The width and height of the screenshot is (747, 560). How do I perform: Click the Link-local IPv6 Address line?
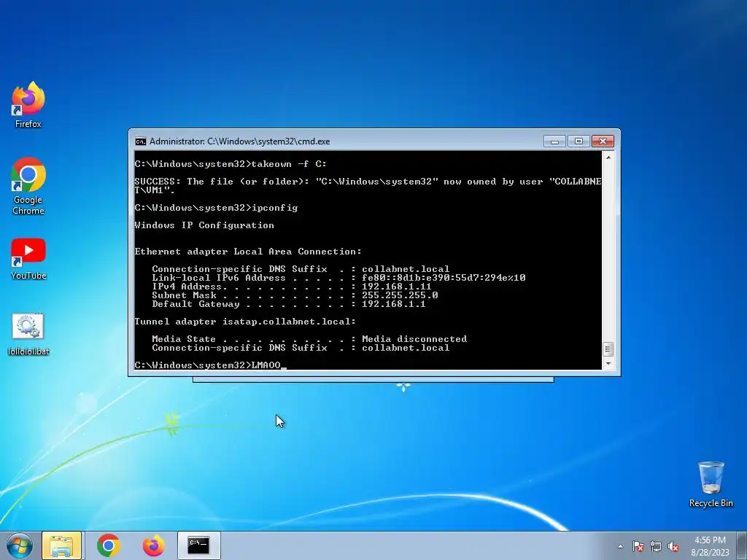point(338,278)
